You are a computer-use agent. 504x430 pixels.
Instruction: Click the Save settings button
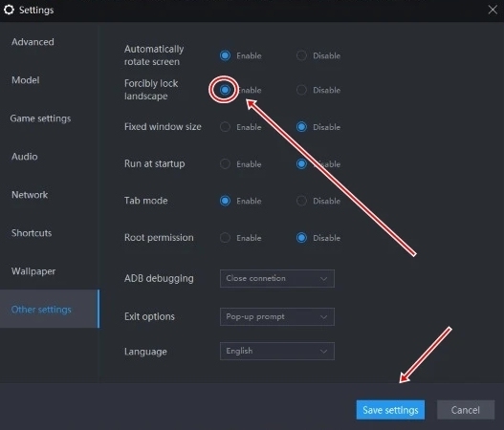pos(390,410)
